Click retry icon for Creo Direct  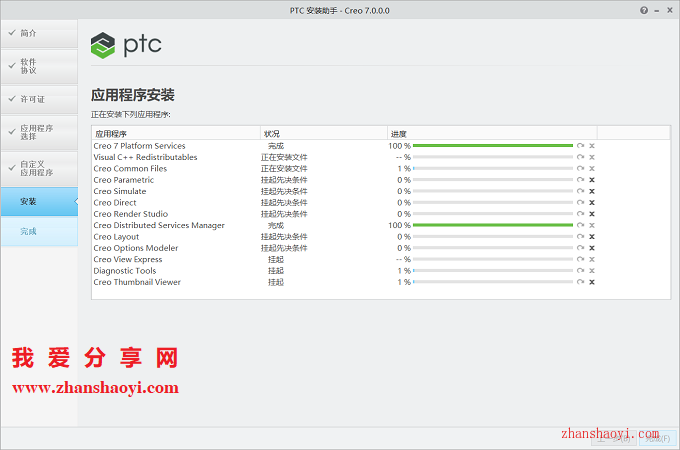pyautogui.click(x=580, y=202)
